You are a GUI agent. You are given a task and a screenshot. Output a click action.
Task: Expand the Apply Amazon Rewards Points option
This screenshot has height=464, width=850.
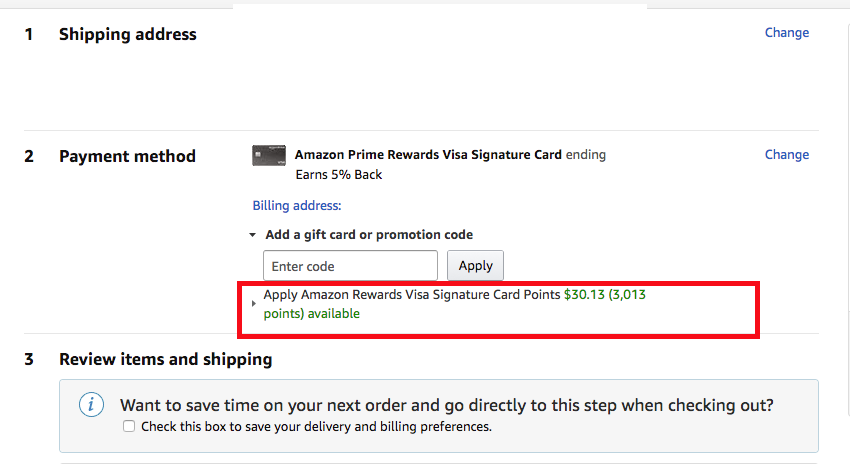(254, 304)
